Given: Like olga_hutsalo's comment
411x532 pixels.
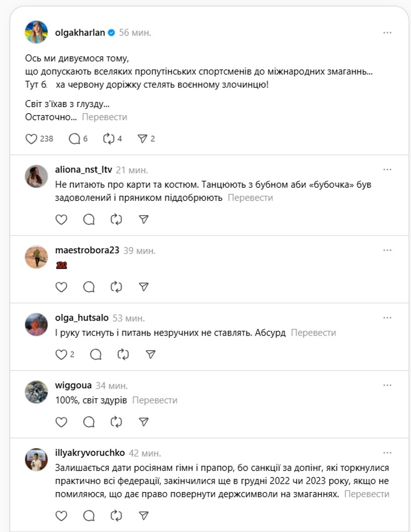Looking at the screenshot, I should click(61, 355).
